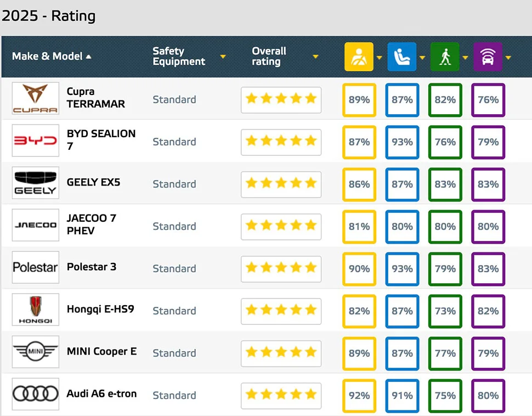
Task: Click Audi A6 e-tron's blue 91% child score
Action: point(402,396)
